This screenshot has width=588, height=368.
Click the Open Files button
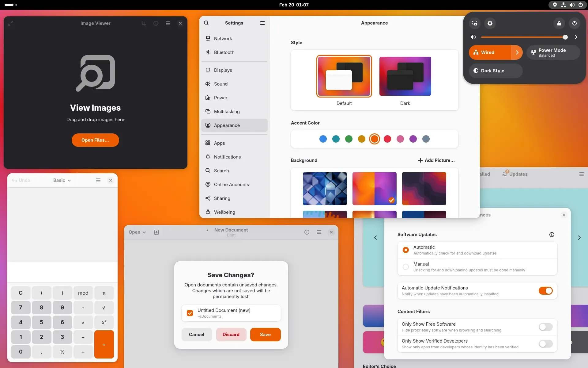95,140
